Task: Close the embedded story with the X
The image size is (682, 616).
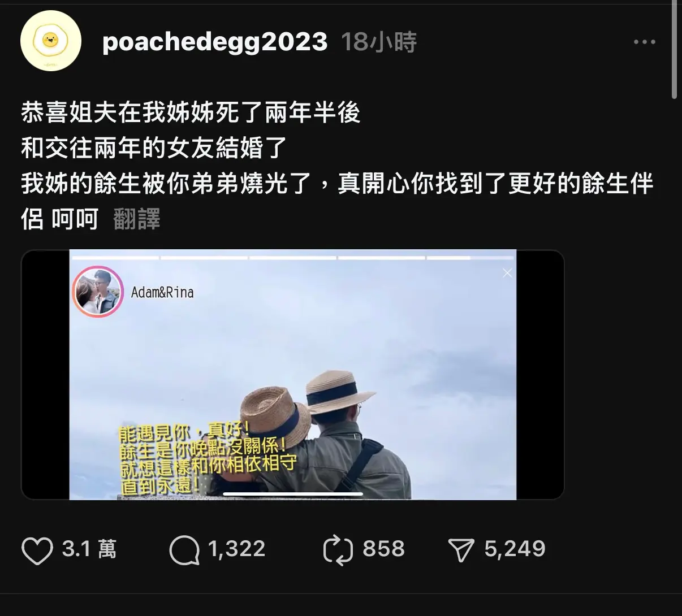Action: pos(507,273)
